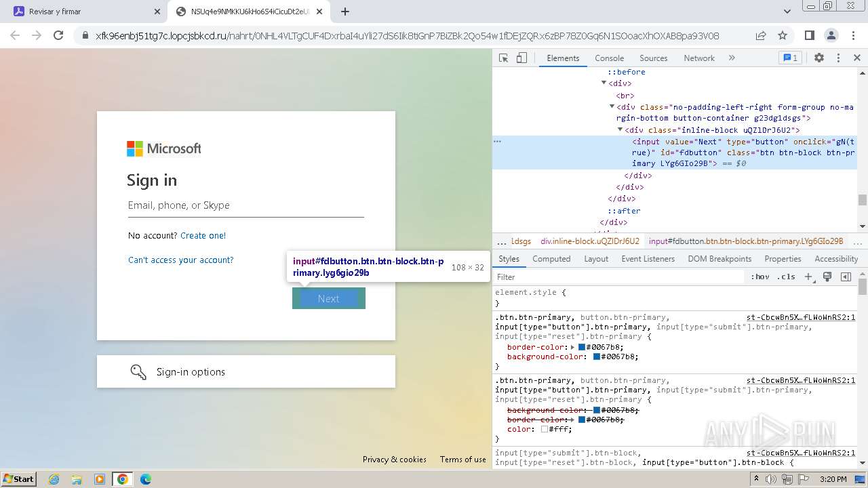Image resolution: width=868 pixels, height=488 pixels.
Task: Open the Windows Start menu
Action: pyautogui.click(x=19, y=479)
